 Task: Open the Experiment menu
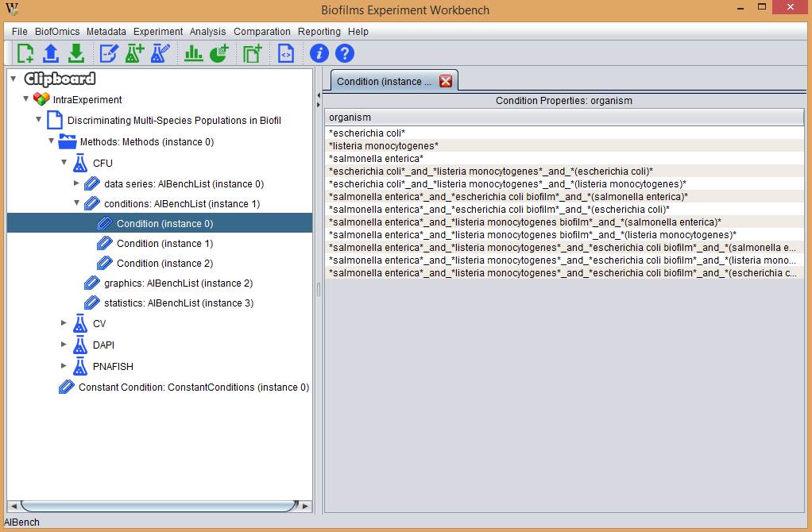(158, 32)
